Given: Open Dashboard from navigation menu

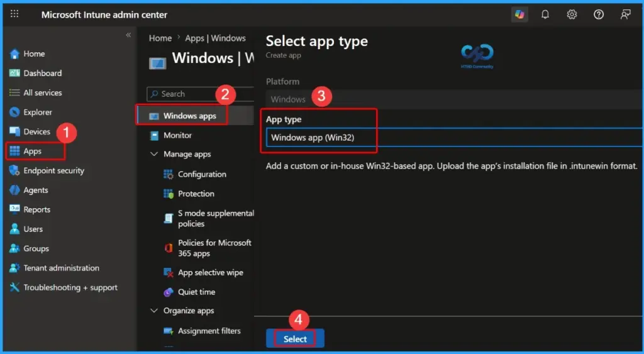Looking at the screenshot, I should 43,73.
